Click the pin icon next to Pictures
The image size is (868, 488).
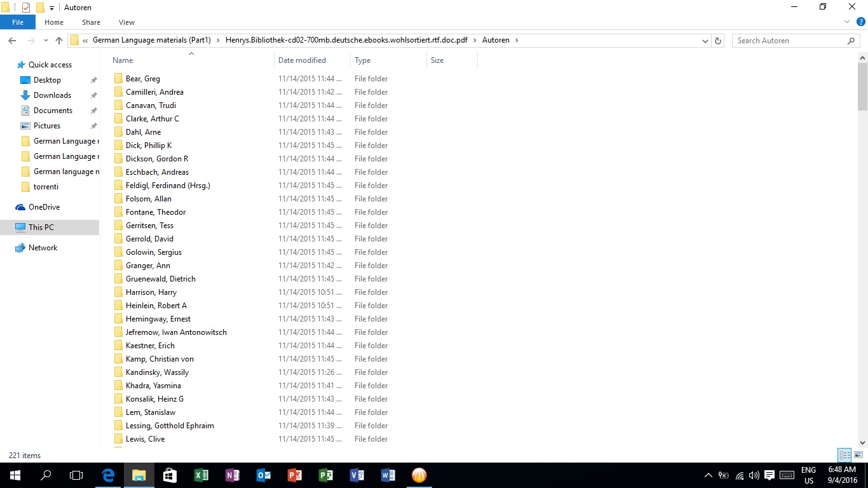click(93, 126)
